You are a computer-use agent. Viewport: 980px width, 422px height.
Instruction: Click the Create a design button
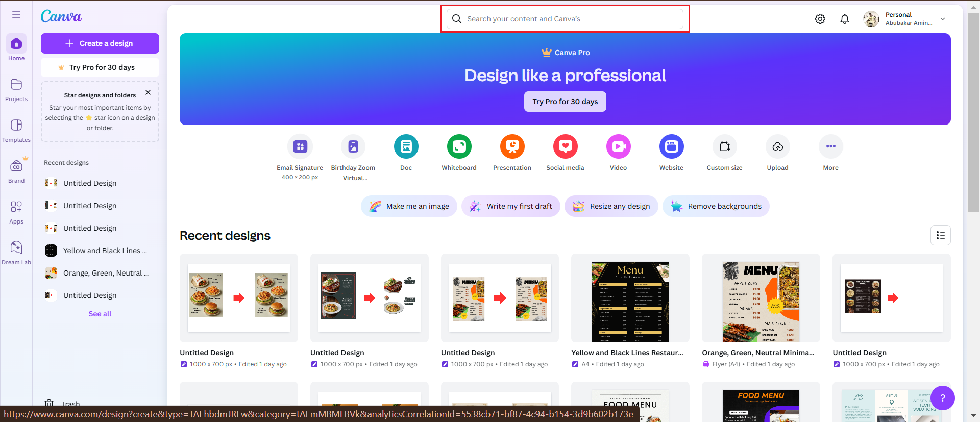pyautogui.click(x=100, y=43)
